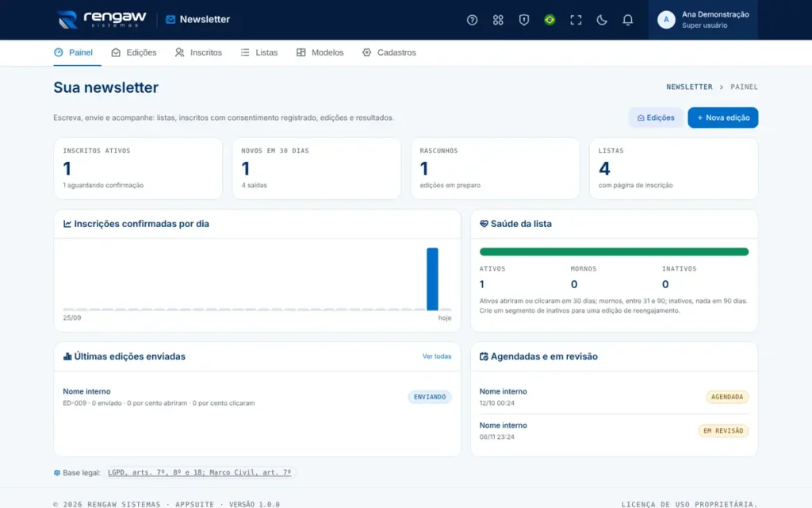Go to the Inscritos tab
Image resolution: width=812 pixels, height=508 pixels.
click(x=198, y=52)
